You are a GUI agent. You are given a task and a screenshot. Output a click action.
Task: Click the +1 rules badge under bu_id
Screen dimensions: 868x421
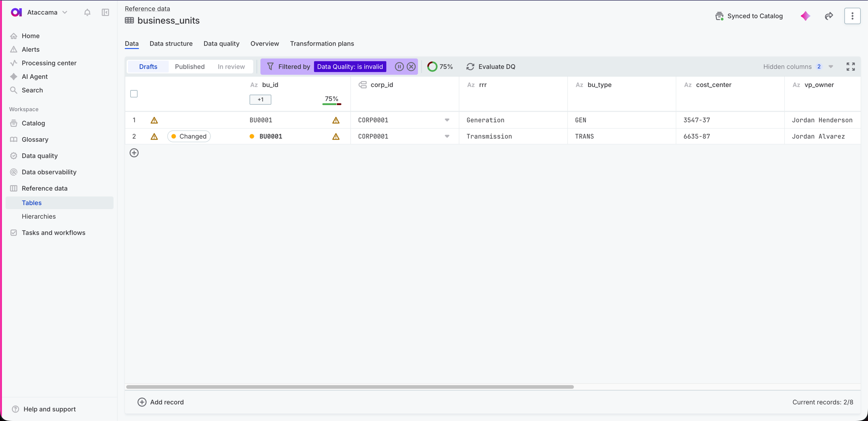tap(260, 99)
